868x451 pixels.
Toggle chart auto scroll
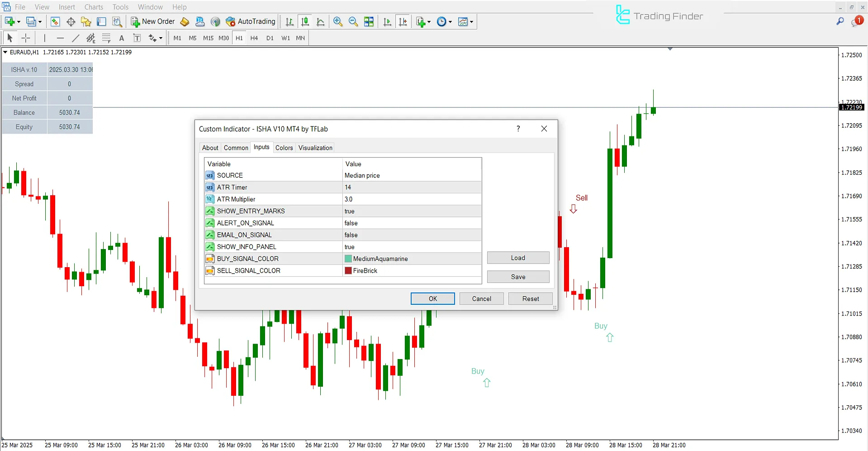pyautogui.click(x=387, y=21)
